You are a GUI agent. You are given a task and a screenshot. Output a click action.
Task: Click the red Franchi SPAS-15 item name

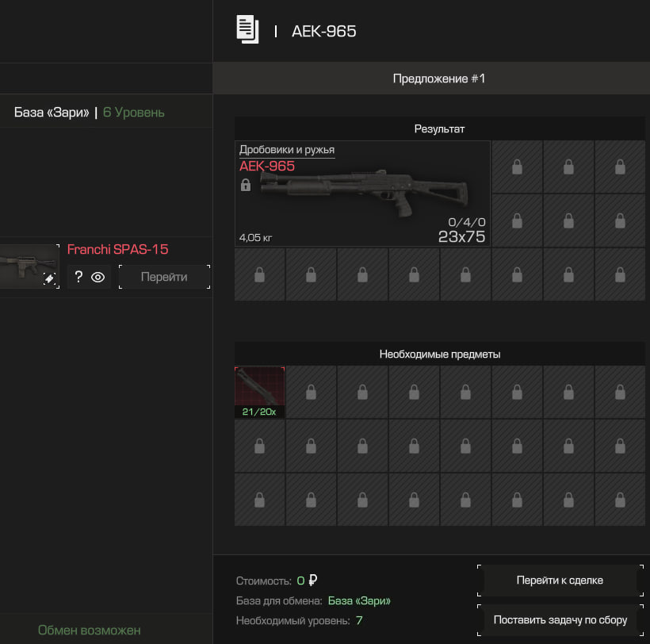coord(117,249)
